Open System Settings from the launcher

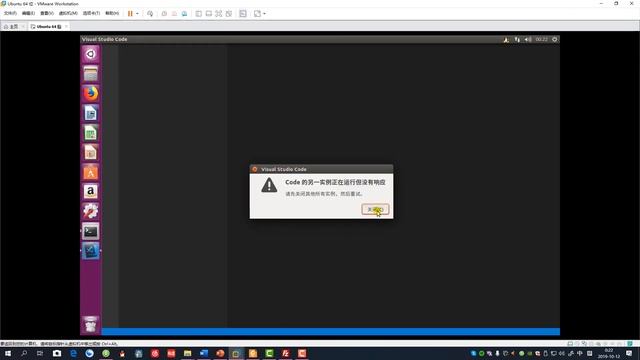[91, 211]
